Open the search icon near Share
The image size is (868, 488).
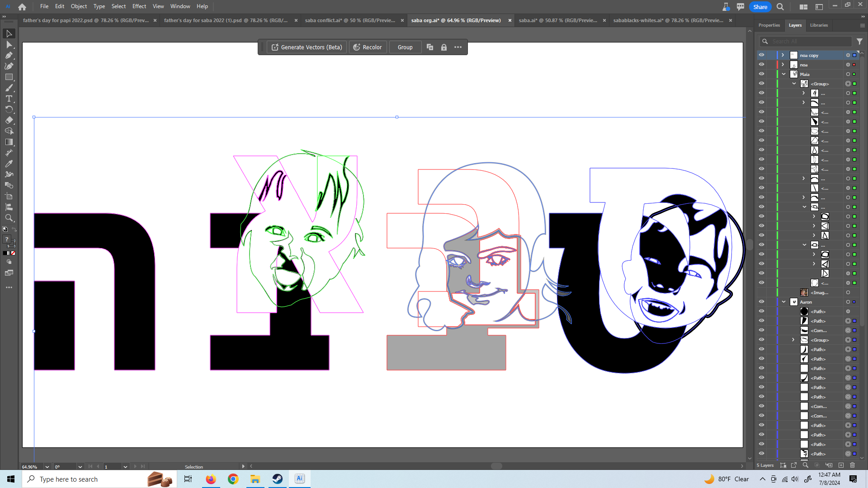coord(780,7)
